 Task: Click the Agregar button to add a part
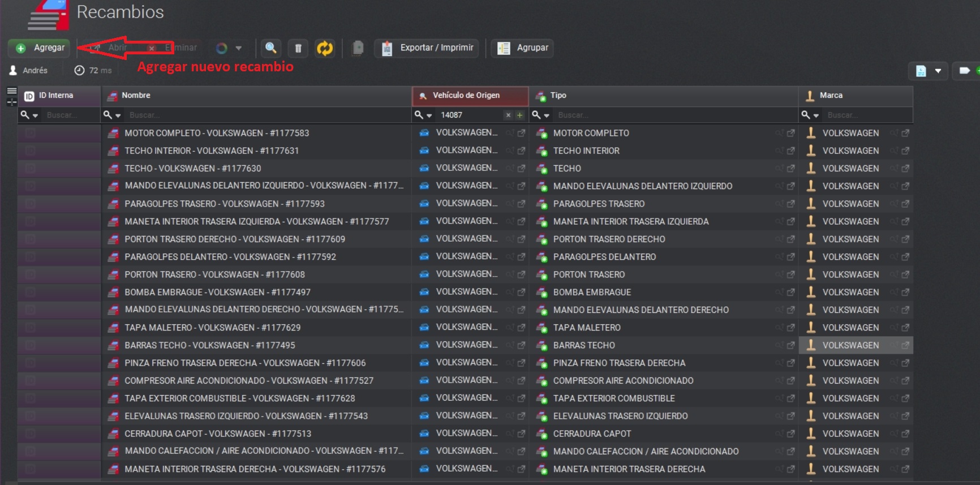coord(40,48)
